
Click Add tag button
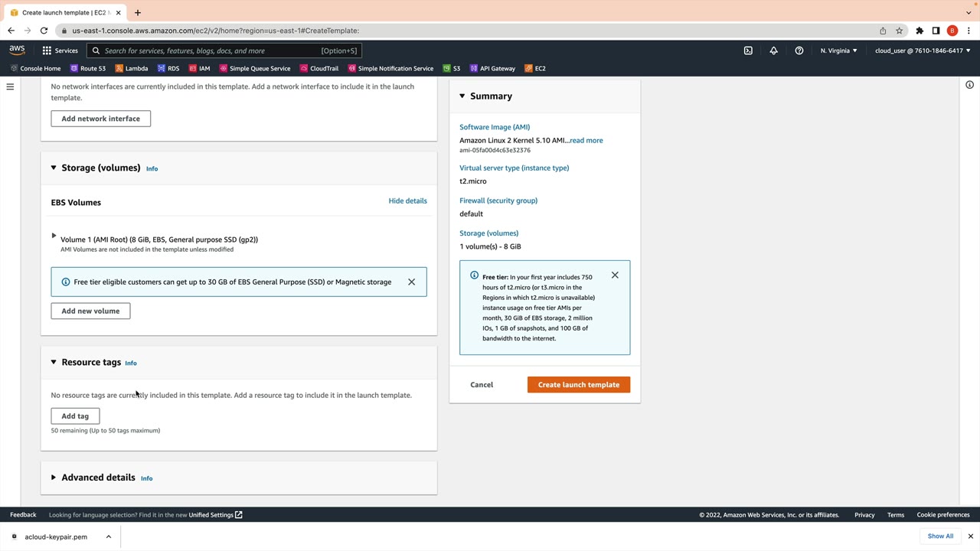pyautogui.click(x=75, y=416)
